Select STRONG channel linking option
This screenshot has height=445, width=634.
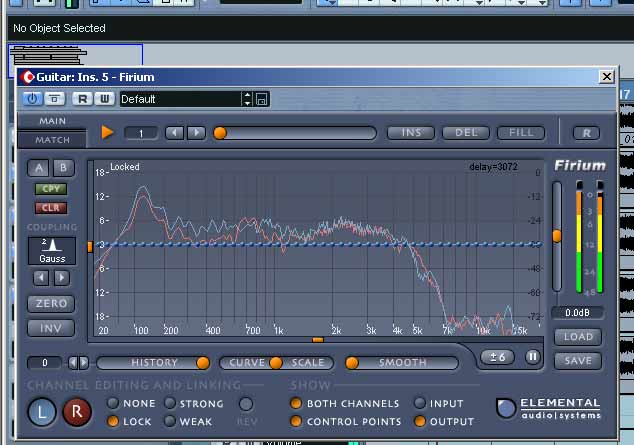click(x=170, y=403)
